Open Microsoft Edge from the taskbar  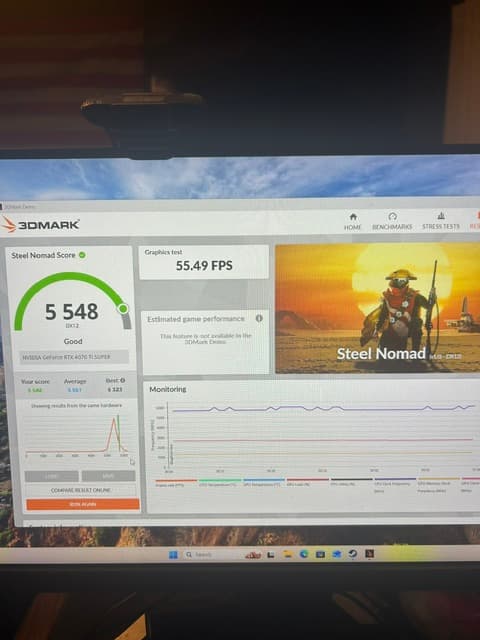[x=304, y=554]
